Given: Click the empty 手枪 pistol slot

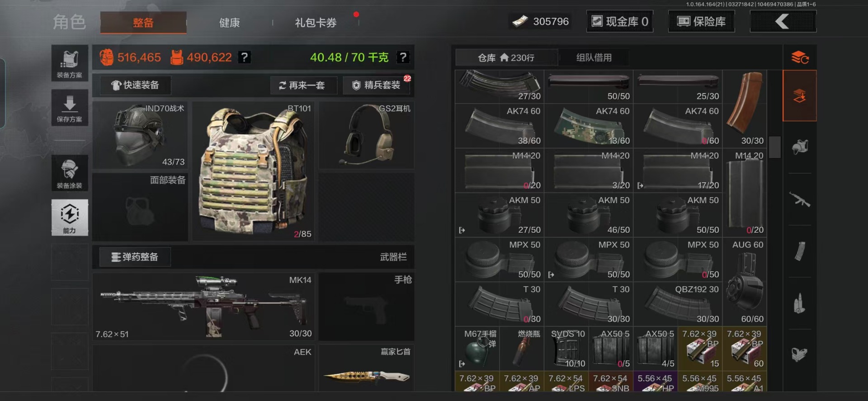Looking at the screenshot, I should tap(366, 307).
